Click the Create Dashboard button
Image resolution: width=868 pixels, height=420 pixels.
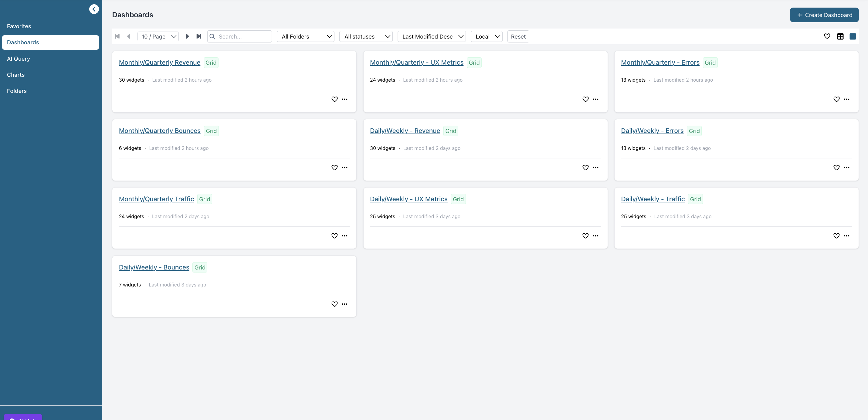pos(824,15)
